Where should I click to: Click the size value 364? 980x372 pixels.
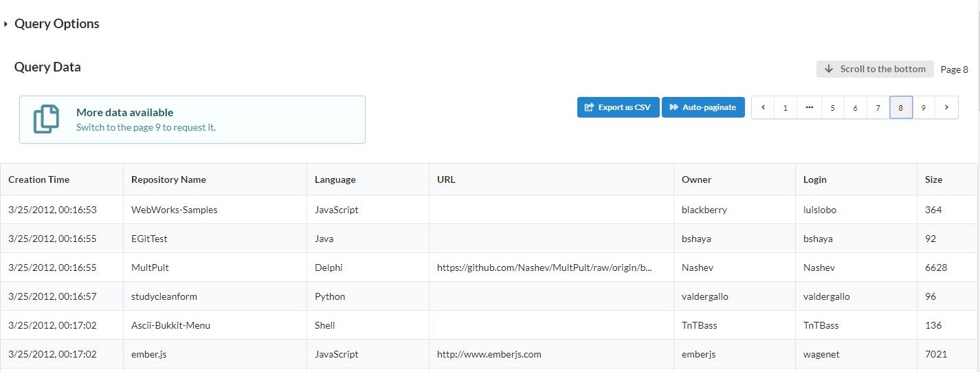(947, 210)
